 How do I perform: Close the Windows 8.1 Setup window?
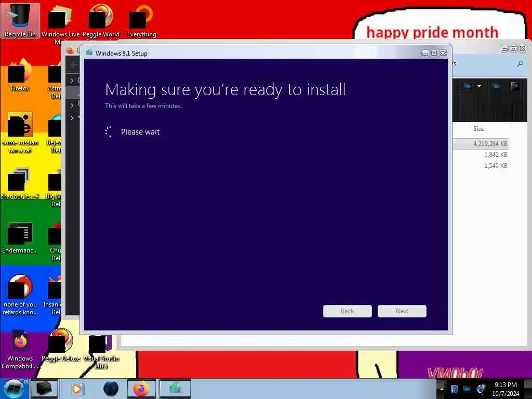pyautogui.click(x=443, y=54)
